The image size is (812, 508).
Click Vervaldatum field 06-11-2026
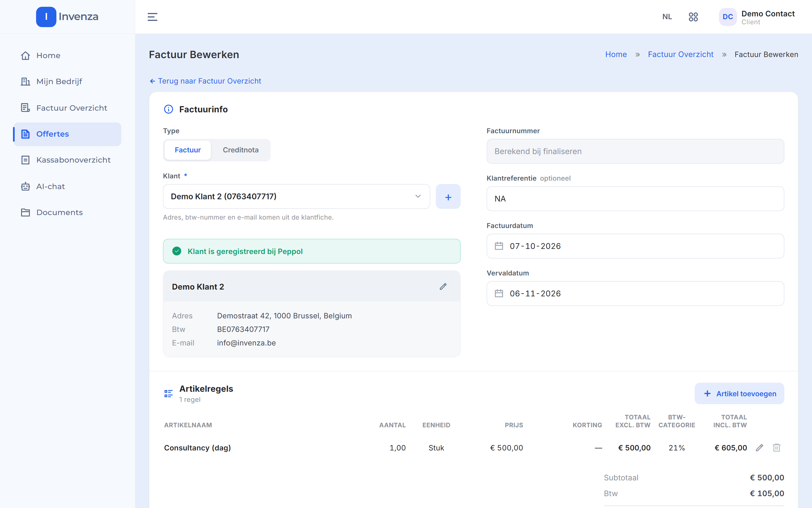(635, 293)
